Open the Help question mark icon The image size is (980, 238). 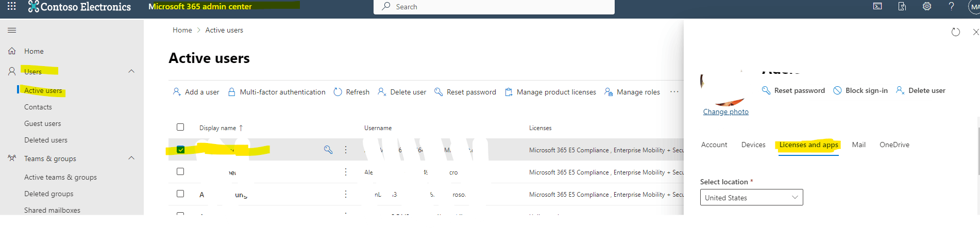[951, 6]
